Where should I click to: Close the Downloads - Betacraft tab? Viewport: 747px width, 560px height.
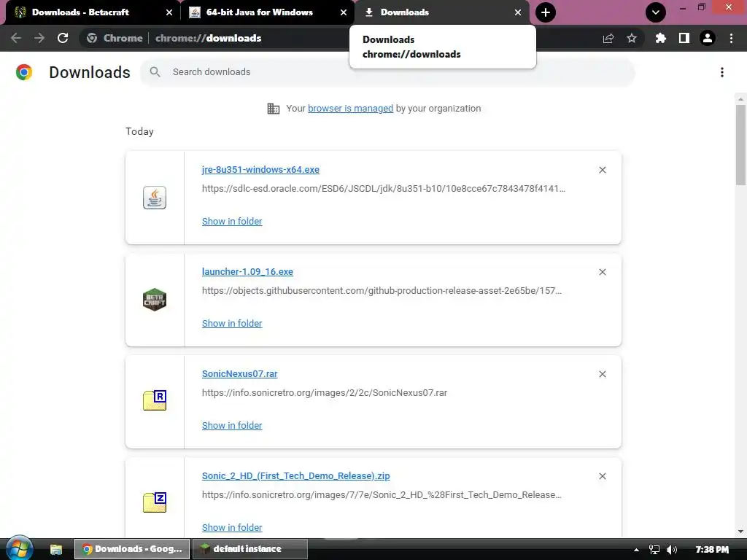pyautogui.click(x=169, y=12)
